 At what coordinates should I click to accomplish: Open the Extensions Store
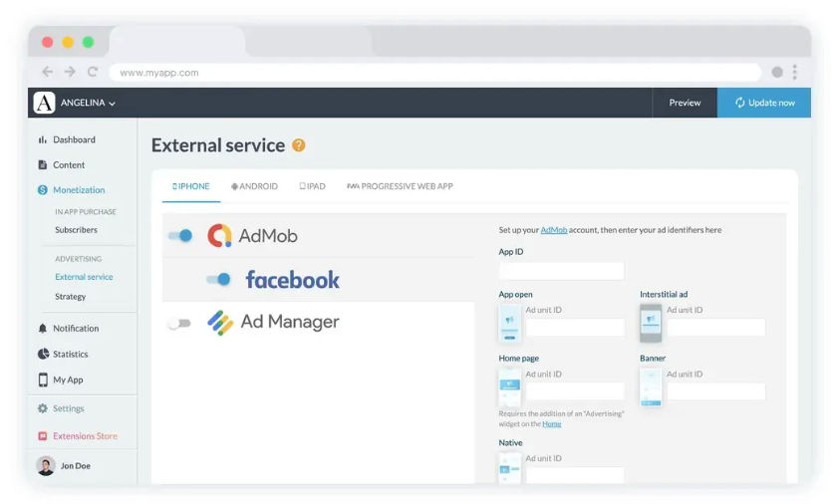pos(84,436)
